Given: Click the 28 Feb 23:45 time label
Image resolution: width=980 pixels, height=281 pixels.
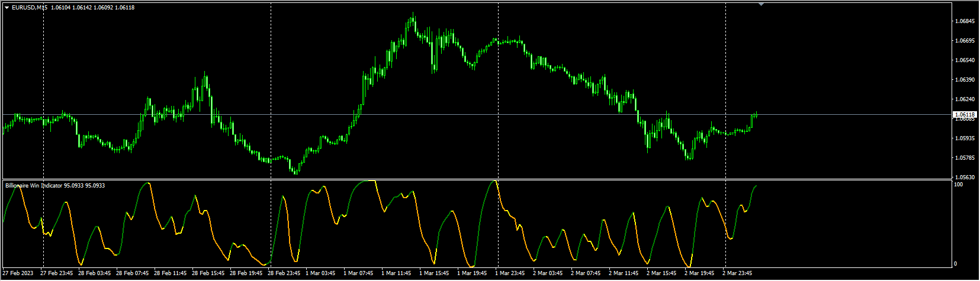Looking at the screenshot, I should (x=284, y=273).
